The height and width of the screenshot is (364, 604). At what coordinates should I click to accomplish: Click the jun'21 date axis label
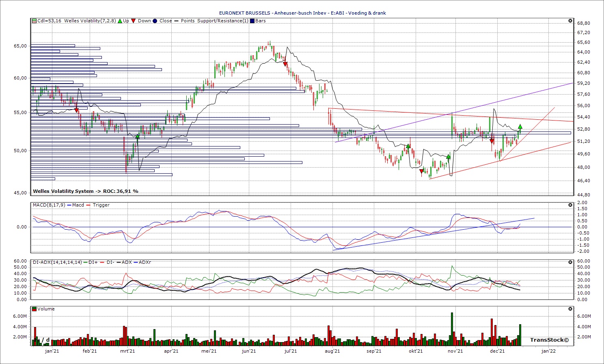click(x=249, y=351)
